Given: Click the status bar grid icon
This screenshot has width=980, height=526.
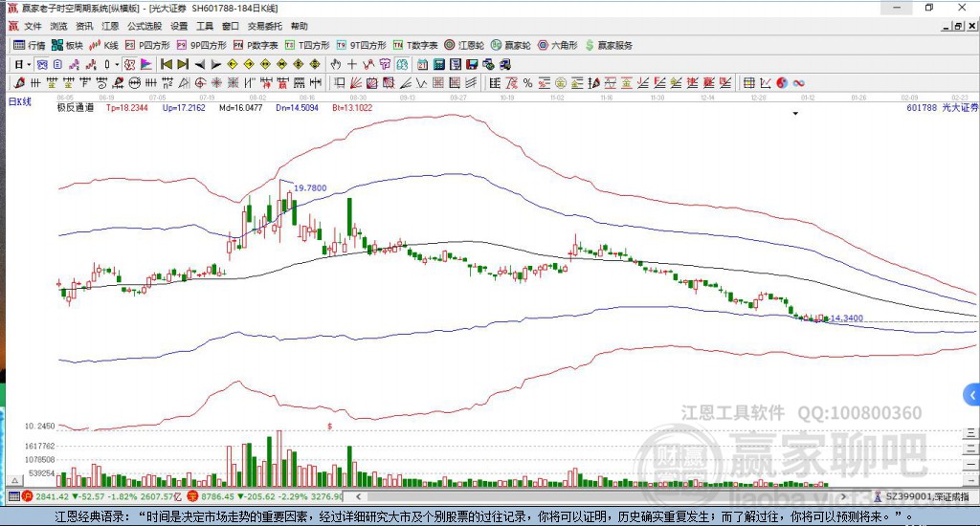Looking at the screenshot, I should pos(13,496).
